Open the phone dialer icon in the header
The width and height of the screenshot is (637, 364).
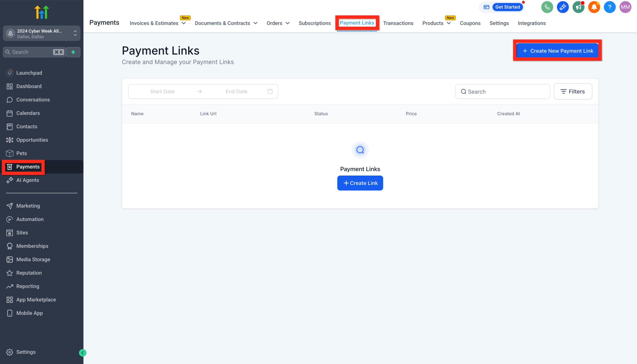coord(547,7)
